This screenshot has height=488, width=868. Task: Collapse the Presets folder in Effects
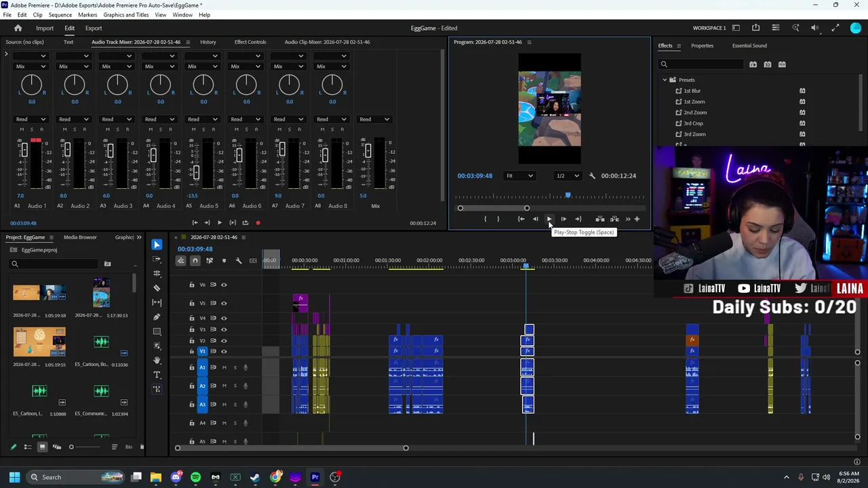coord(665,80)
